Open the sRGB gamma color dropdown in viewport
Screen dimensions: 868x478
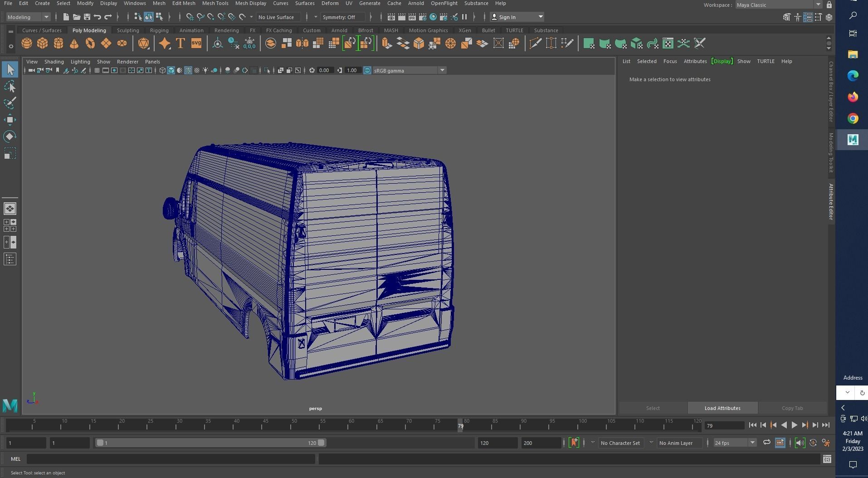pos(442,70)
